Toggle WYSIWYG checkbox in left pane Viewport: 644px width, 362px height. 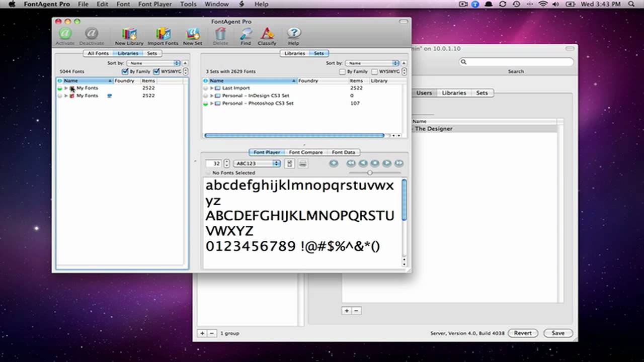pyautogui.click(x=156, y=71)
